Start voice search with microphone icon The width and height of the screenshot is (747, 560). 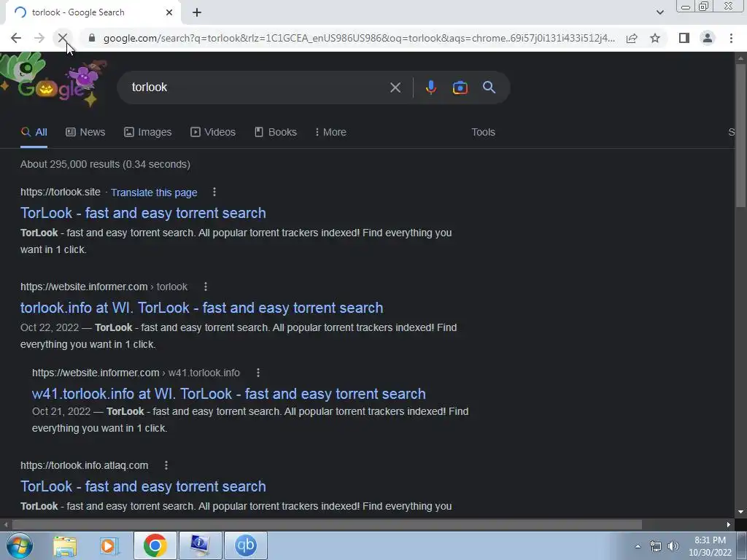click(x=430, y=87)
